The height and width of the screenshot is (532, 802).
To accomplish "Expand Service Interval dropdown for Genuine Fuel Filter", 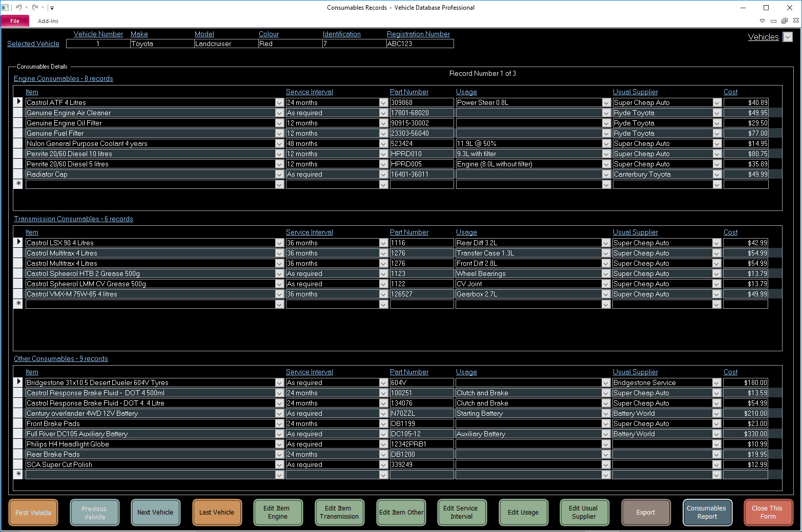I will point(383,133).
